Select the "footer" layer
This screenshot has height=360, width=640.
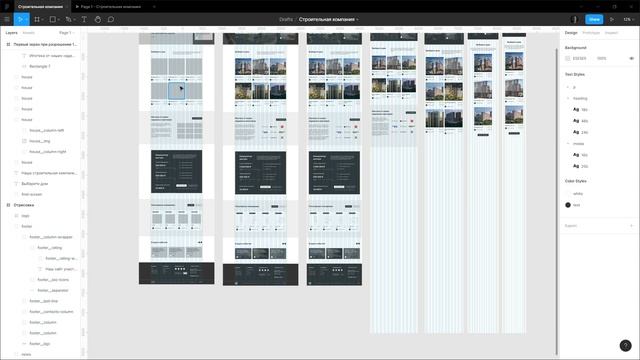pos(27,226)
